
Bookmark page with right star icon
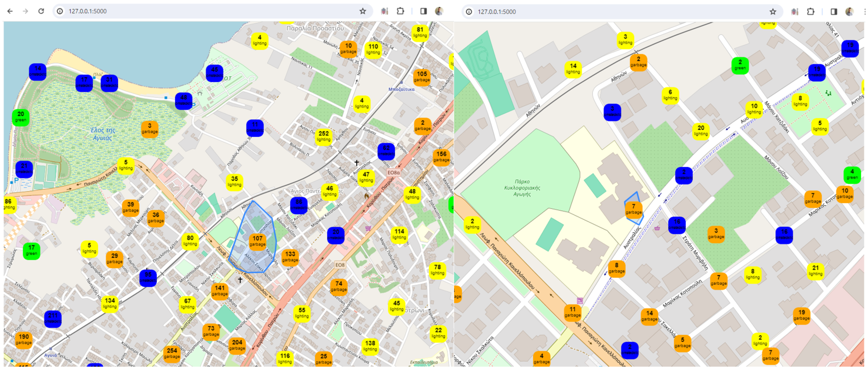click(x=773, y=12)
